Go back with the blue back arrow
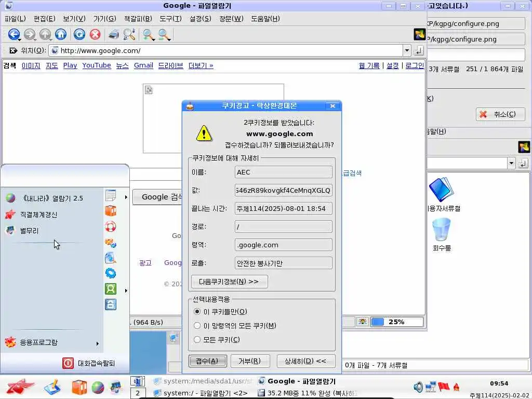The image size is (532, 399). click(x=14, y=34)
